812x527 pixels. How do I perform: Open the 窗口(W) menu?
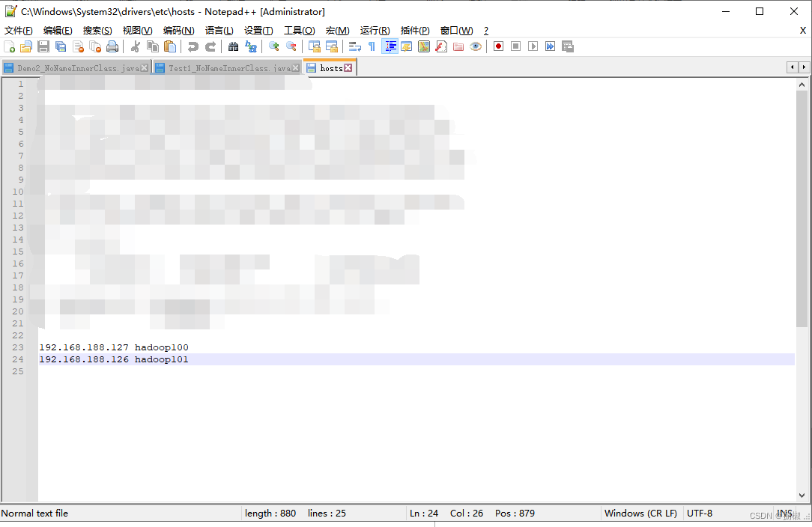click(x=456, y=31)
